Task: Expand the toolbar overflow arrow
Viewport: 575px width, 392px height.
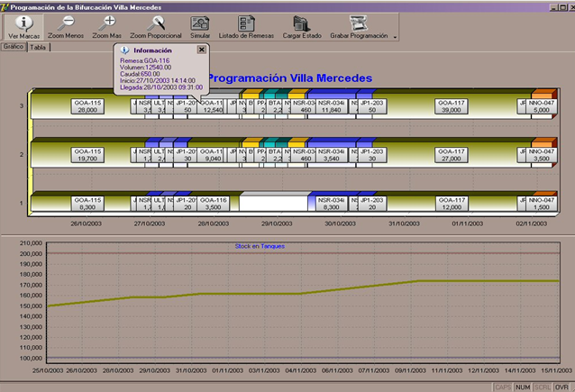Action: (395, 37)
